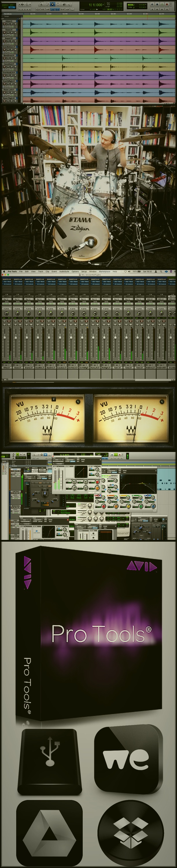The width and height of the screenshot is (177, 868).
Task: Select the CasaSub.01 track name in Edit window
Action: pos(9,64)
